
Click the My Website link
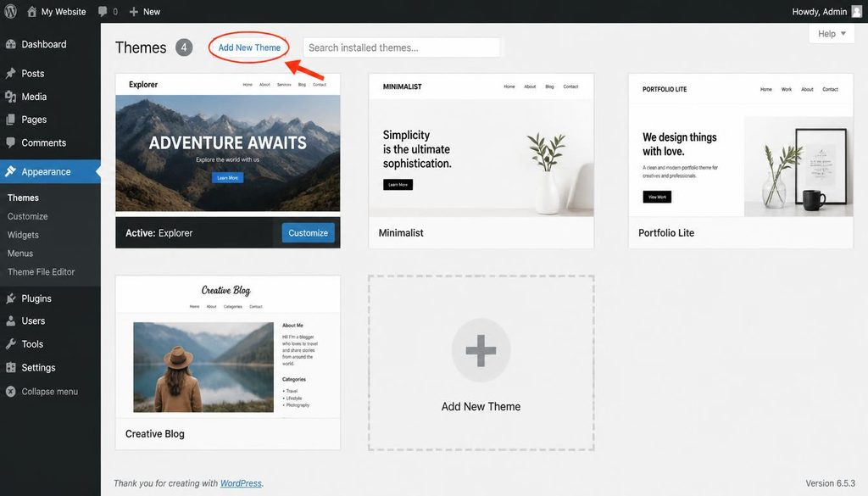click(x=64, y=12)
